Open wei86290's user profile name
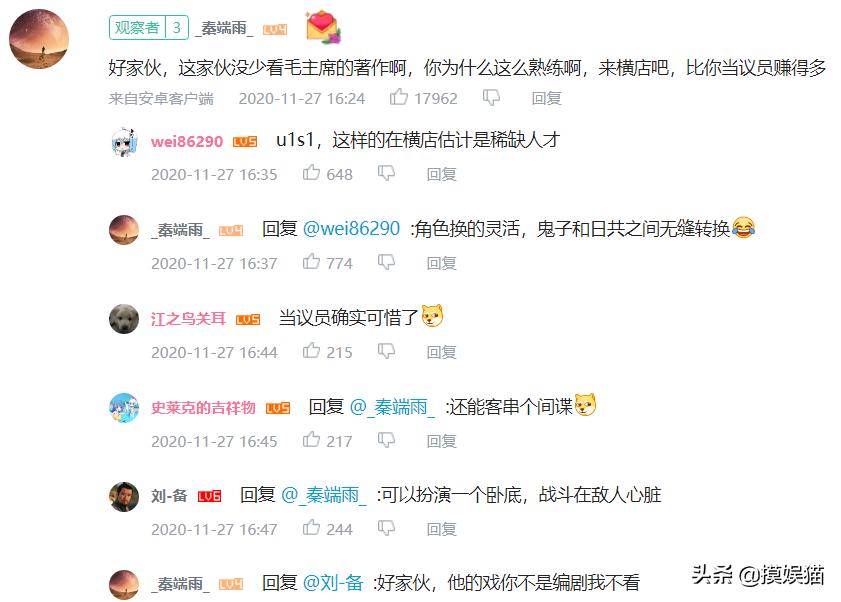841x602 pixels. 187,142
